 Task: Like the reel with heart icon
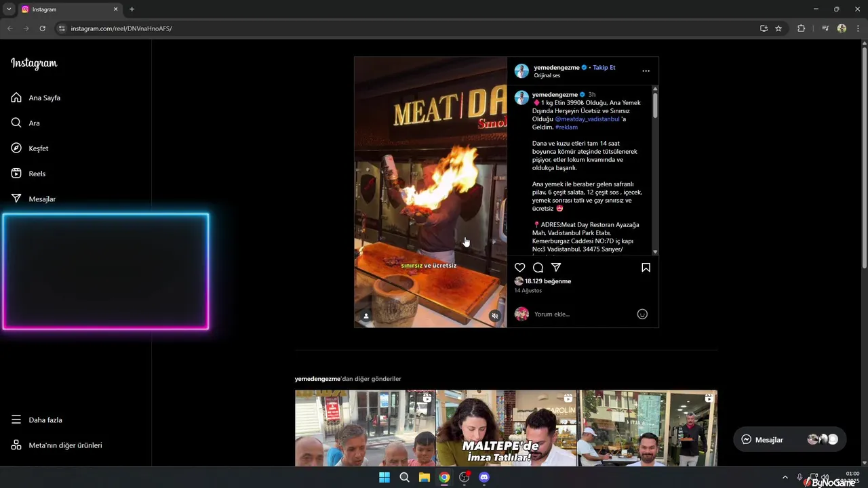coord(519,268)
